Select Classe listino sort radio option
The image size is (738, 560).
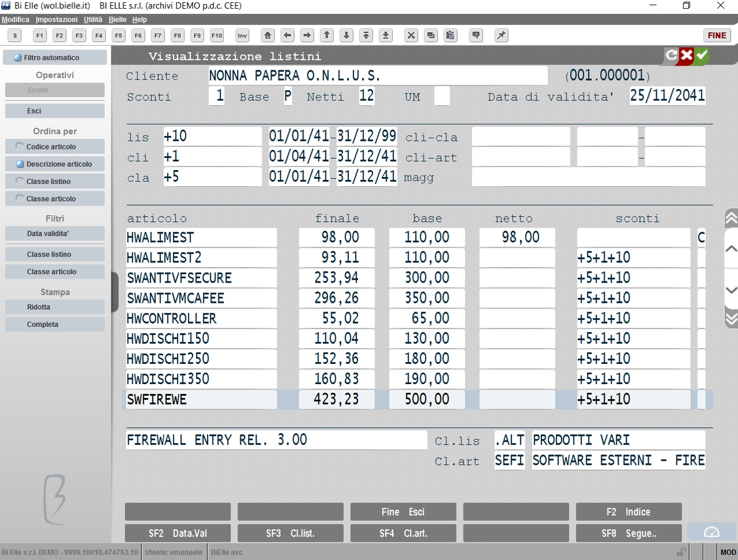(55, 181)
